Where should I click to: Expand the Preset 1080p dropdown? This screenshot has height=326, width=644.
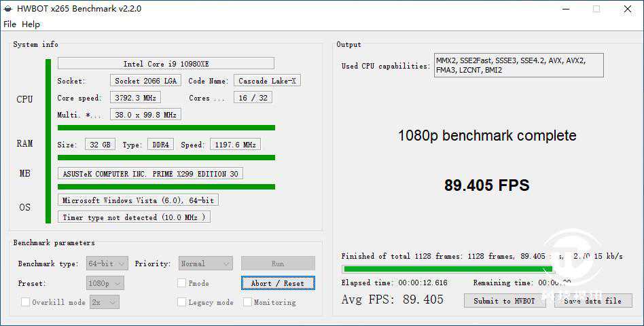(105, 283)
